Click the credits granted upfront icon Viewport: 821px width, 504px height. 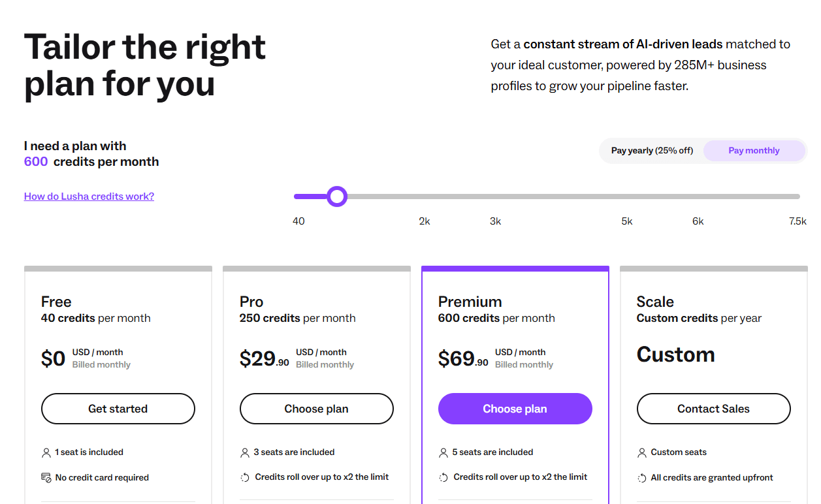point(642,478)
